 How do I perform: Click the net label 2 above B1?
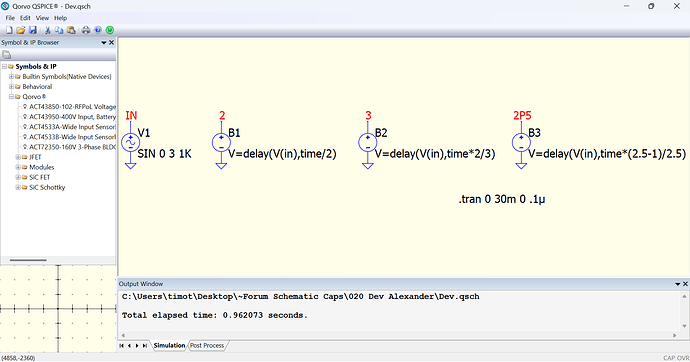(x=222, y=115)
